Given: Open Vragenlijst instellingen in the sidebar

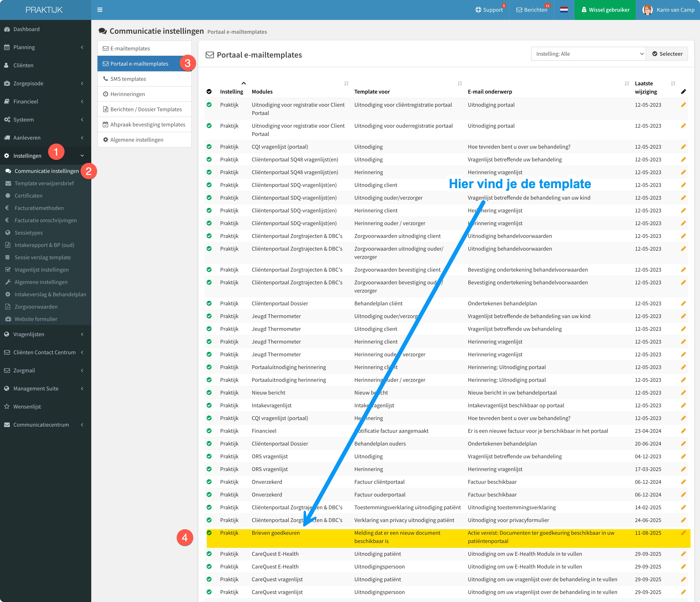Looking at the screenshot, I should pyautogui.click(x=41, y=270).
